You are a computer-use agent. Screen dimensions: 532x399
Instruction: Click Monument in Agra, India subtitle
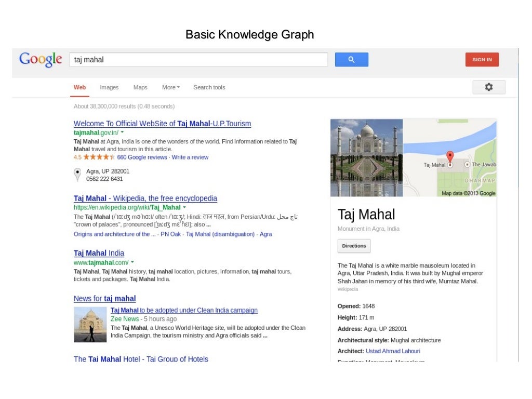tap(368, 229)
